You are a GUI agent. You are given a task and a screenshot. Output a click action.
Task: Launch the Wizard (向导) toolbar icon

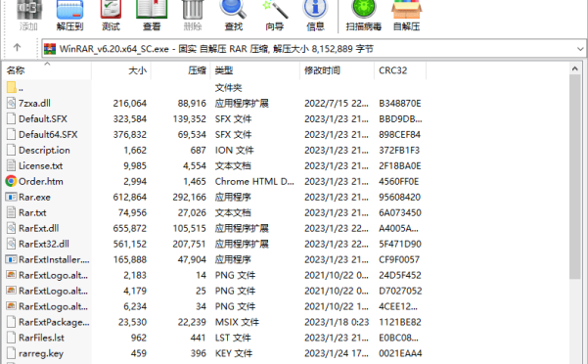[275, 10]
